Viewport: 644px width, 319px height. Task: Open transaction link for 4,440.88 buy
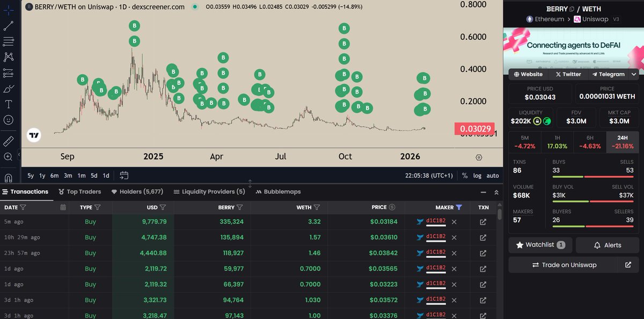click(483, 253)
